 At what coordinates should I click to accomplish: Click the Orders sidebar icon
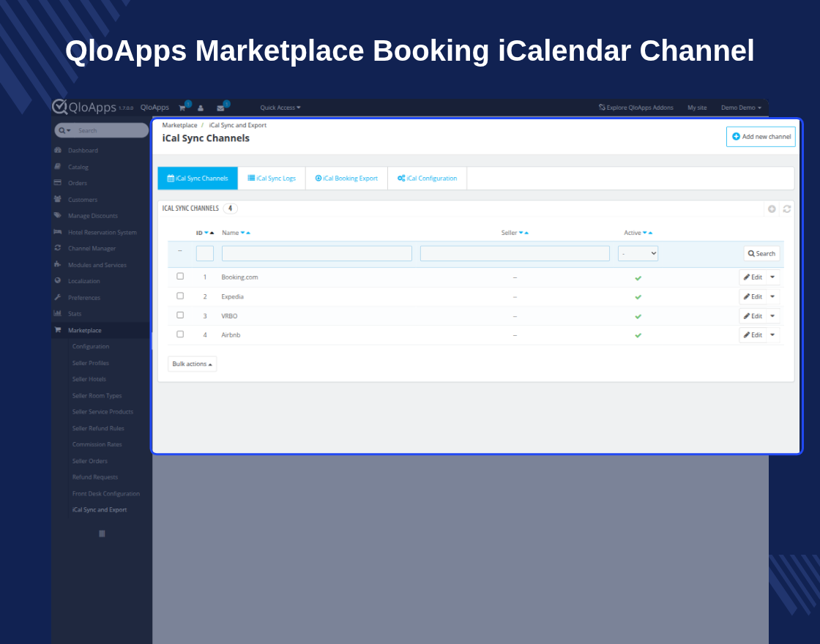coord(58,183)
